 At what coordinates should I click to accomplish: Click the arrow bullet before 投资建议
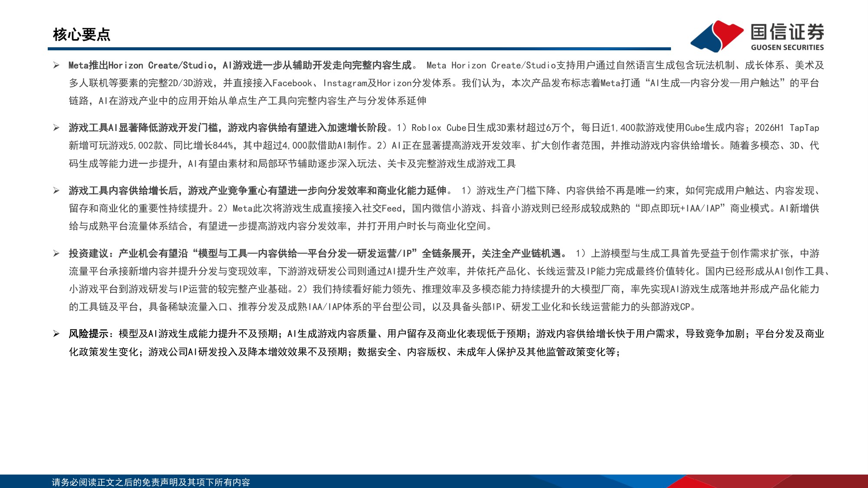pos(56,254)
